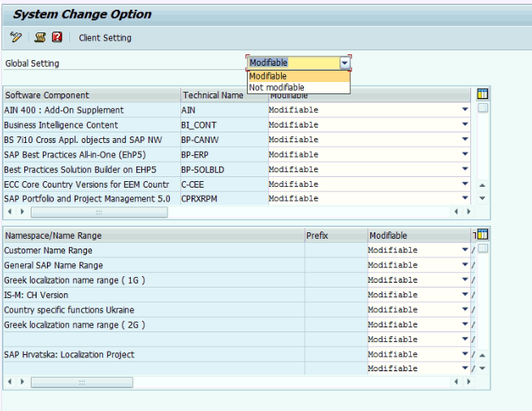
Task: Expand dropdown for IS-M: CH Version
Action: click(465, 294)
